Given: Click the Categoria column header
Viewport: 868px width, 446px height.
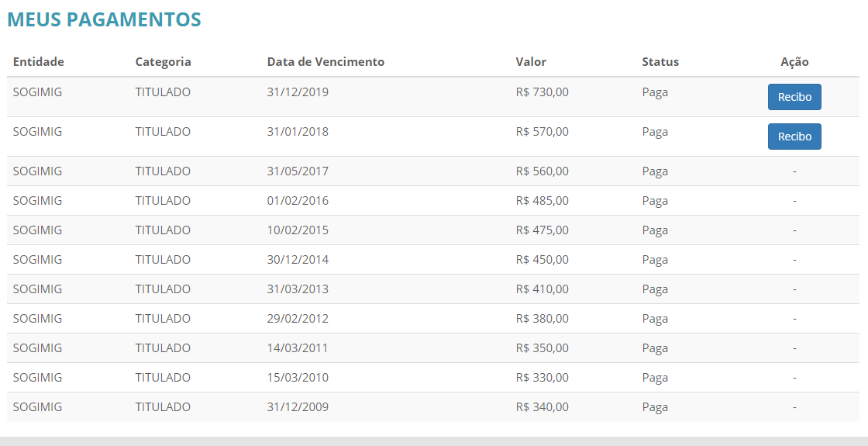Looking at the screenshot, I should pos(163,62).
